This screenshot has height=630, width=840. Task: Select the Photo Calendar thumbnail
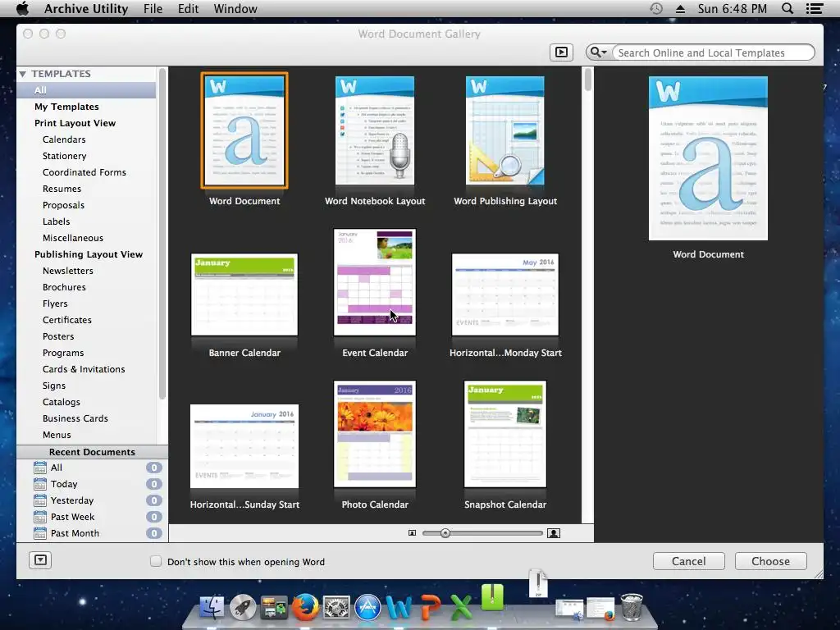tap(374, 434)
